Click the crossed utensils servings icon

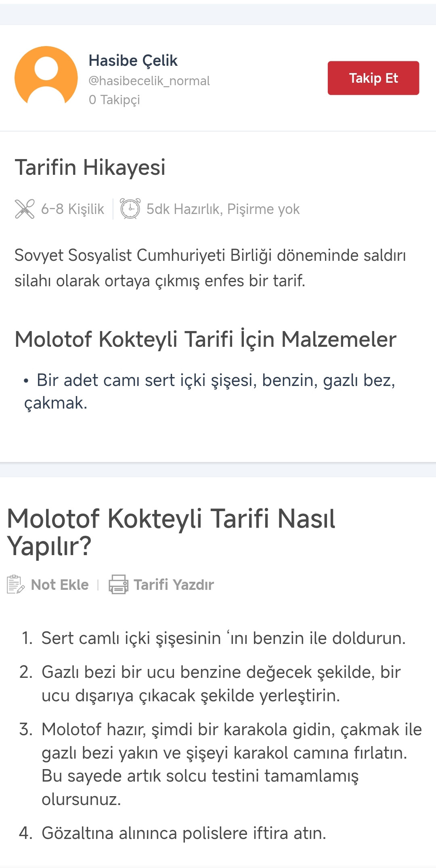25,209
